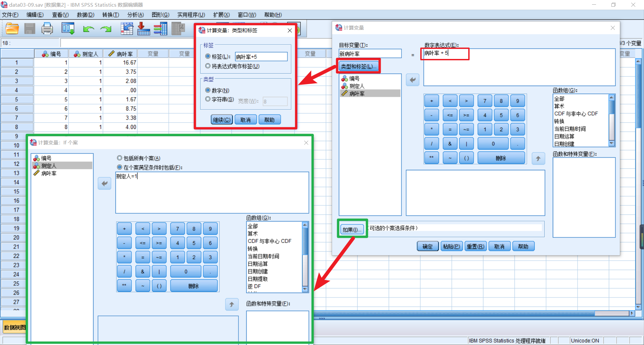Switch to the 数据视图 tab
This screenshot has height=345, width=644.
(15, 327)
